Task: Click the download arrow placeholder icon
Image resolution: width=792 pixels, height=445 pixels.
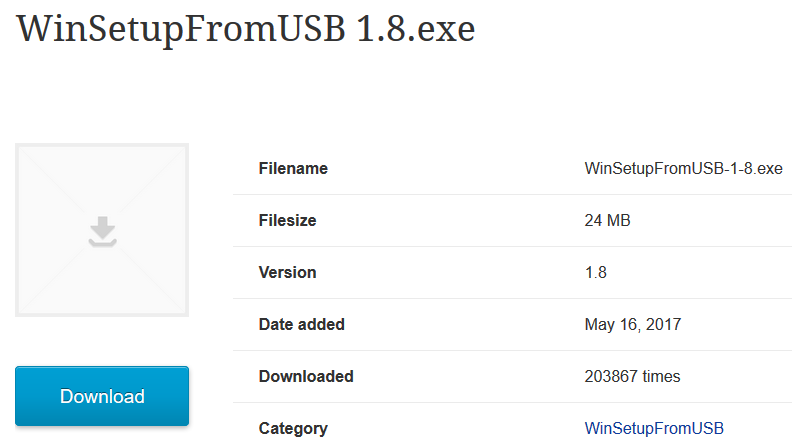Action: point(103,231)
